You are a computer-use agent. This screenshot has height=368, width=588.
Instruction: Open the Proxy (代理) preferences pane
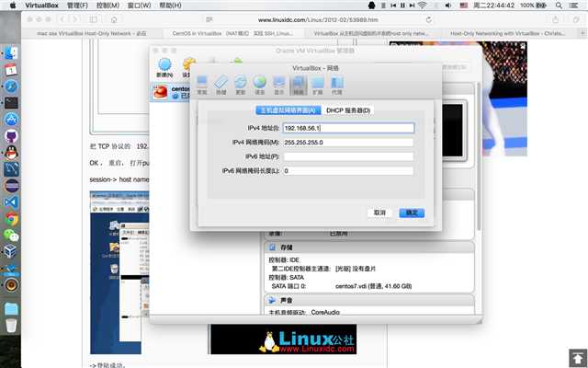[x=337, y=86]
